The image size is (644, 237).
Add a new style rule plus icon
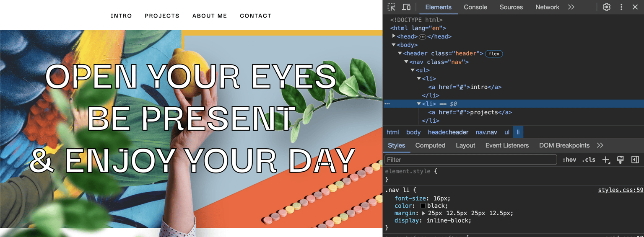[606, 160]
